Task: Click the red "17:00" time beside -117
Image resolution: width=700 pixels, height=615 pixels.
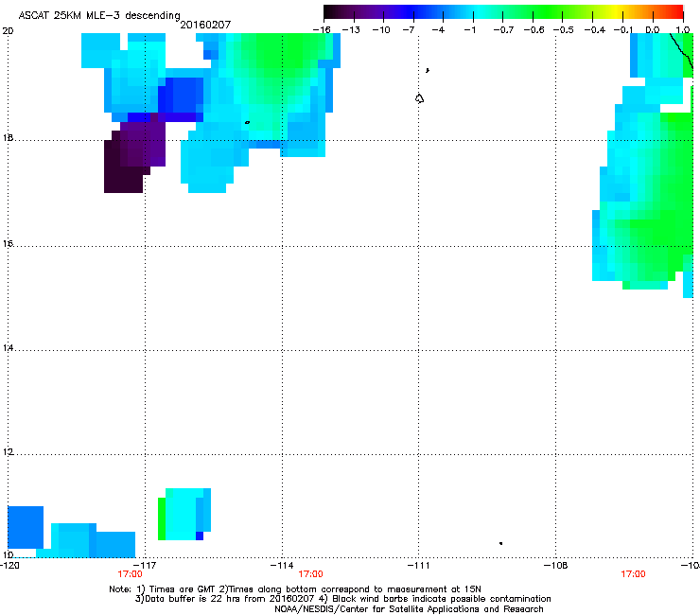Action: (130, 574)
